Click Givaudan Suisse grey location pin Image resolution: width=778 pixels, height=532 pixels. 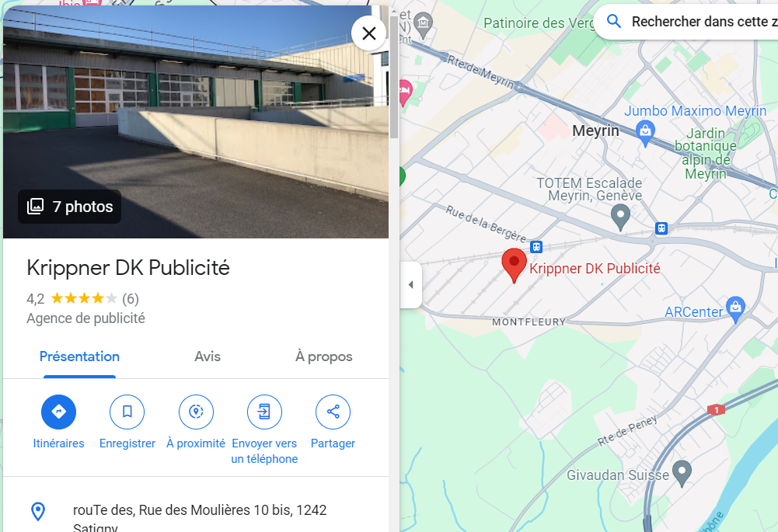(682, 474)
